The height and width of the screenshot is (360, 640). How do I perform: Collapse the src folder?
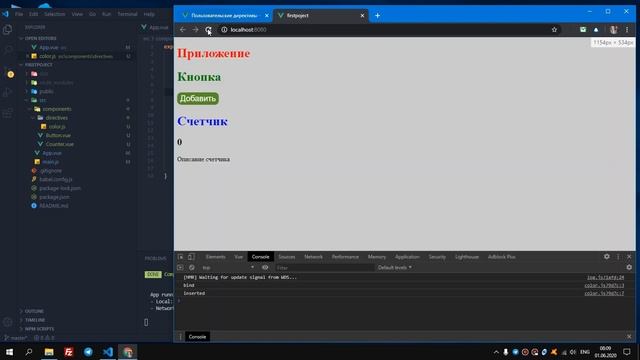click(x=42, y=100)
